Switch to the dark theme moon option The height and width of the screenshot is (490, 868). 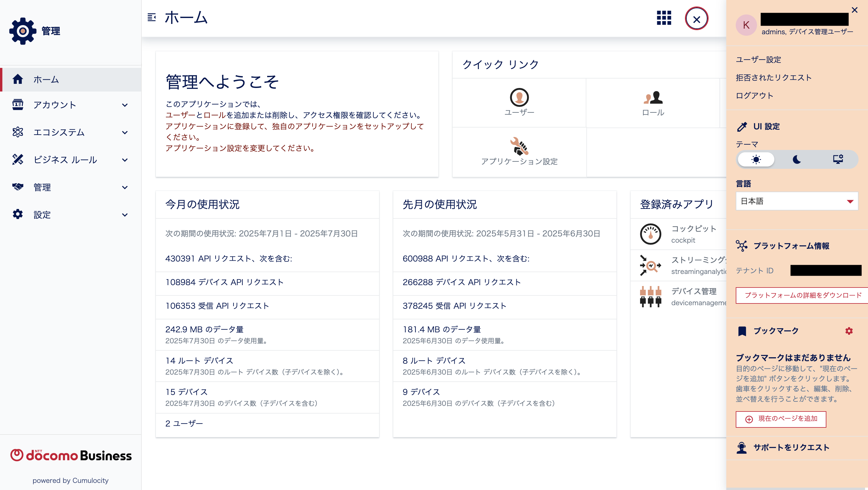(x=797, y=159)
